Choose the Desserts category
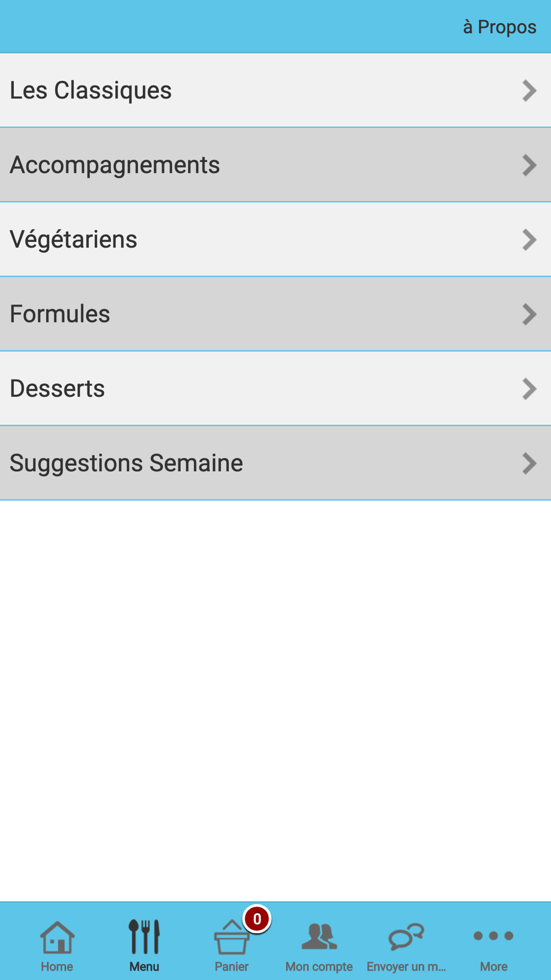 click(x=275, y=389)
